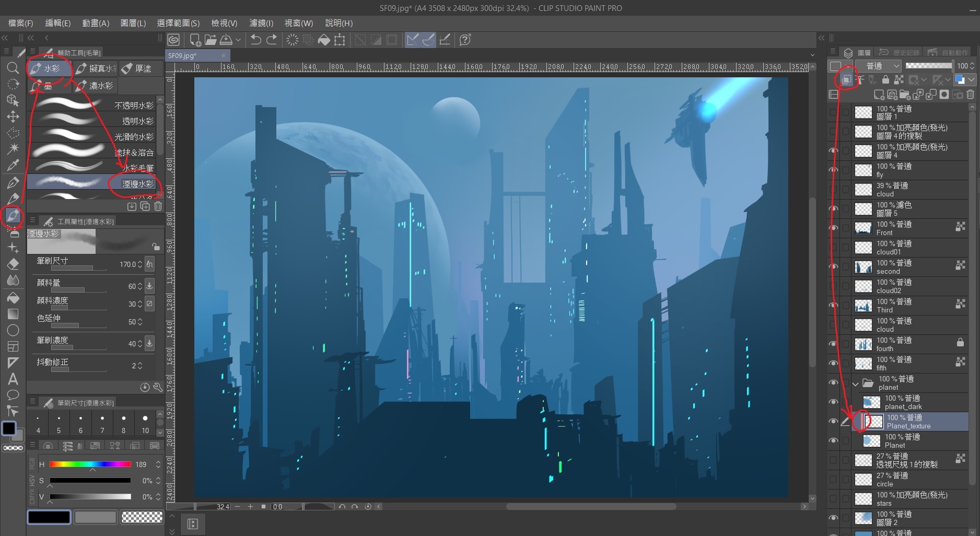Screen dimensions: 980x536
Task: Select the paint bucket Fill tool
Action: coord(13,298)
